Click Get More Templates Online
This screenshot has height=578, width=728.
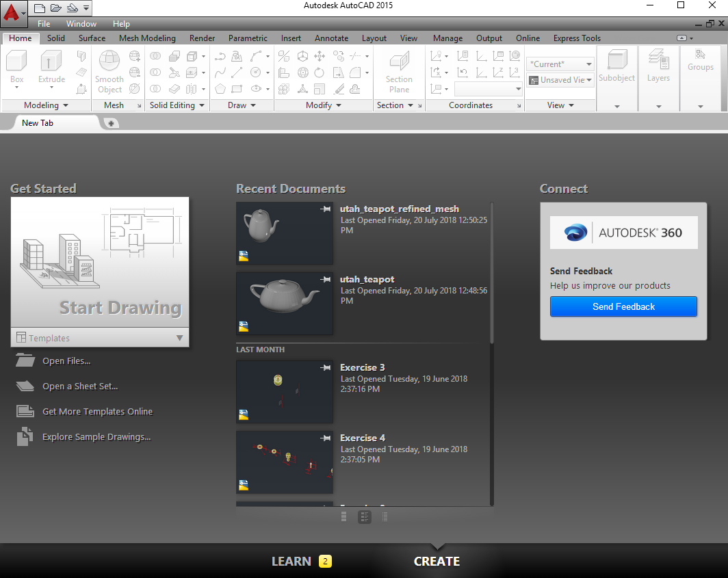[97, 411]
